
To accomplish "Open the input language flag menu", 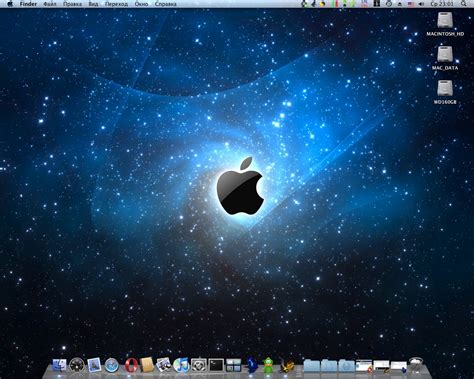I will tap(410, 4).
